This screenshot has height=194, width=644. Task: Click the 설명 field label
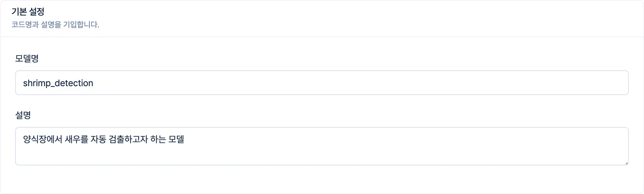coord(23,115)
